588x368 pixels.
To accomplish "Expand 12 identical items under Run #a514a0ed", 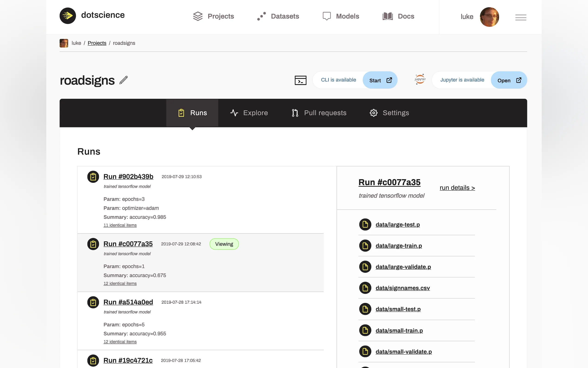I will coord(120,342).
